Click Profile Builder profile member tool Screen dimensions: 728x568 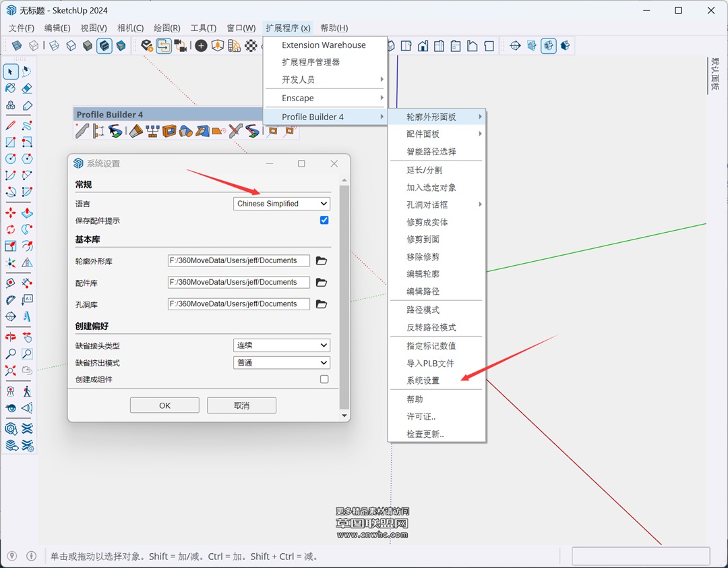coord(82,131)
